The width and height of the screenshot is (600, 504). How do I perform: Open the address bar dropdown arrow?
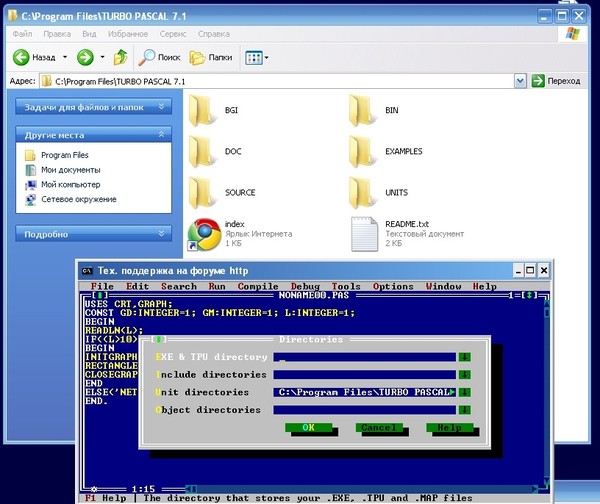(x=520, y=81)
